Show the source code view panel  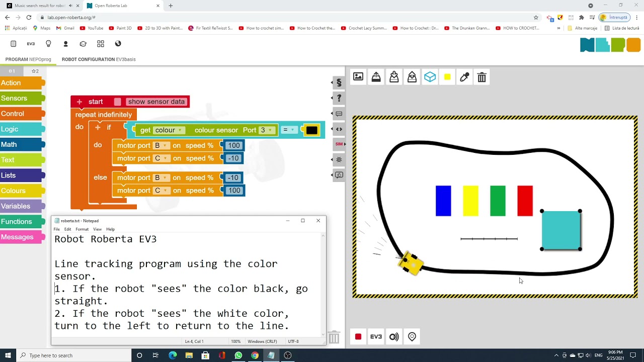(339, 129)
